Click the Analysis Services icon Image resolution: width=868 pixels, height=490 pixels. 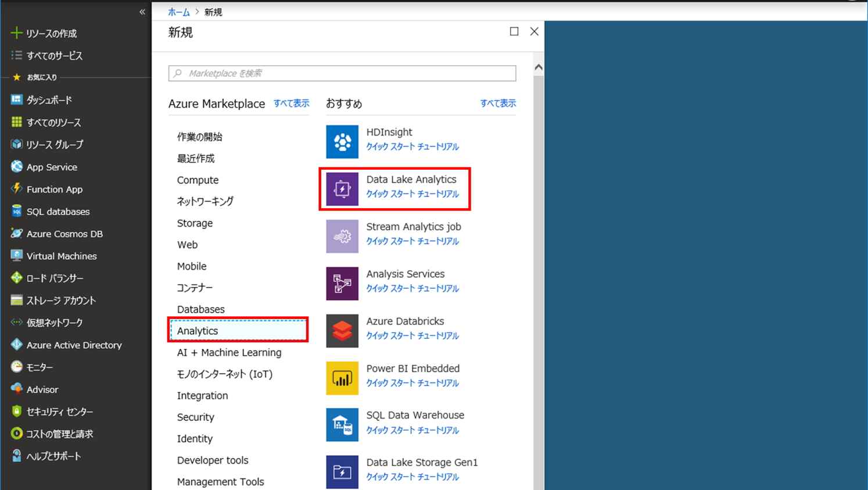pyautogui.click(x=342, y=284)
